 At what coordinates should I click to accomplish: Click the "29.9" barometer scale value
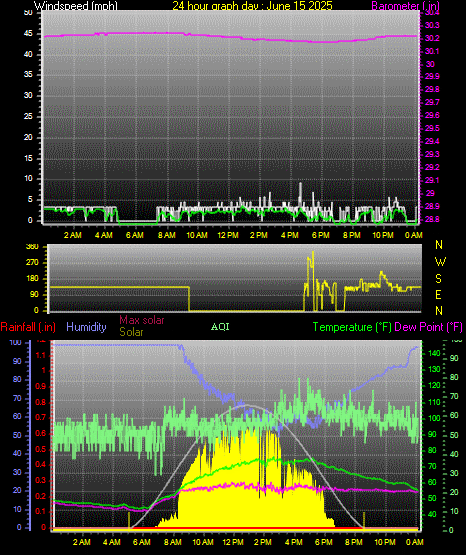click(x=432, y=76)
